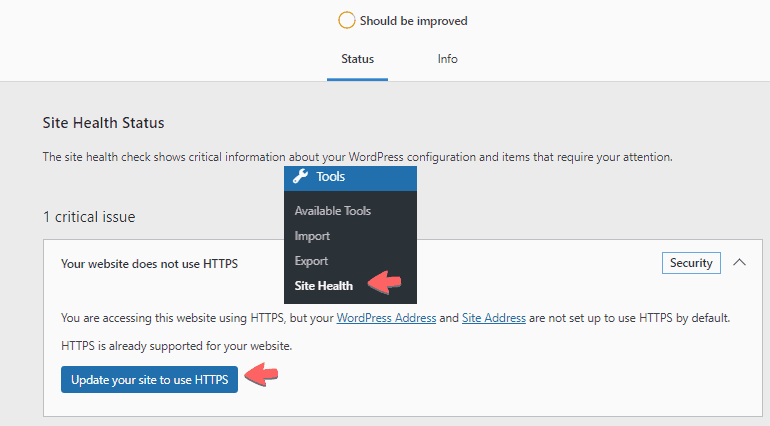The height and width of the screenshot is (426, 770).
Task: Collapse the HTTPS issue with chevron arrow
Action: (x=739, y=262)
